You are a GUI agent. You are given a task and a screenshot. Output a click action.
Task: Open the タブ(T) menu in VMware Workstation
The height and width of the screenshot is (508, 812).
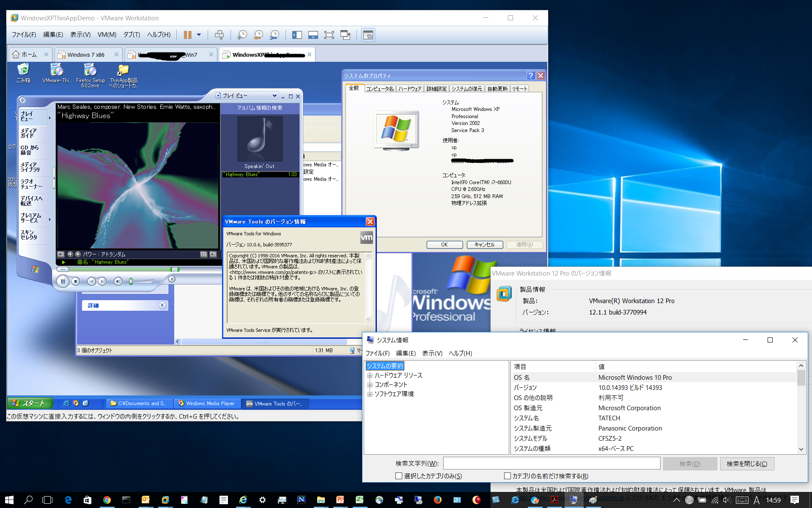[x=132, y=35]
